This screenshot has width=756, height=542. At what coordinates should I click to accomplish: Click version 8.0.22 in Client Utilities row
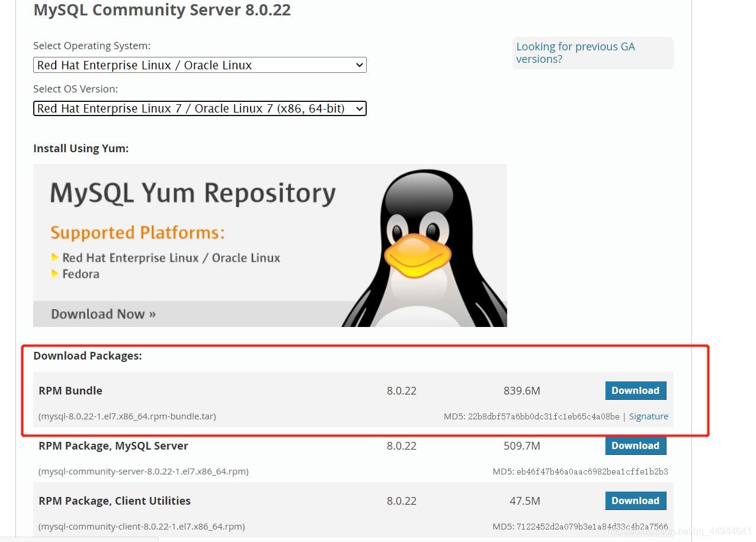tap(402, 501)
